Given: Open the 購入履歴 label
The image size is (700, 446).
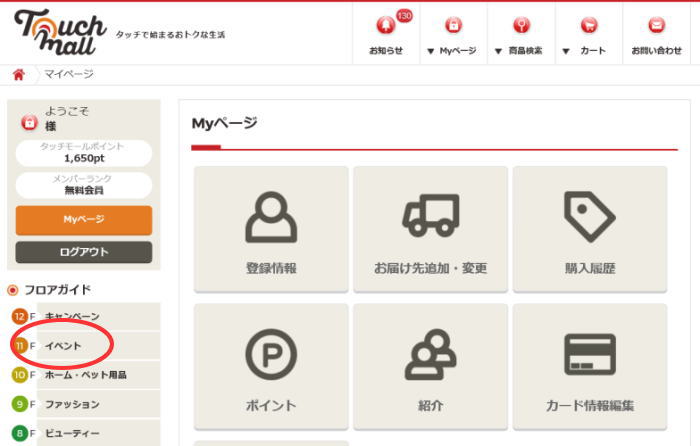Looking at the screenshot, I should coord(590,268).
